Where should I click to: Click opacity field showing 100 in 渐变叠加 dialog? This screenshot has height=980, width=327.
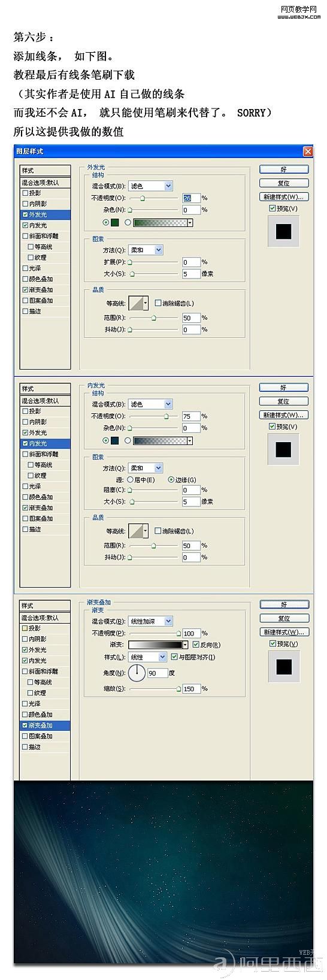click(x=190, y=633)
